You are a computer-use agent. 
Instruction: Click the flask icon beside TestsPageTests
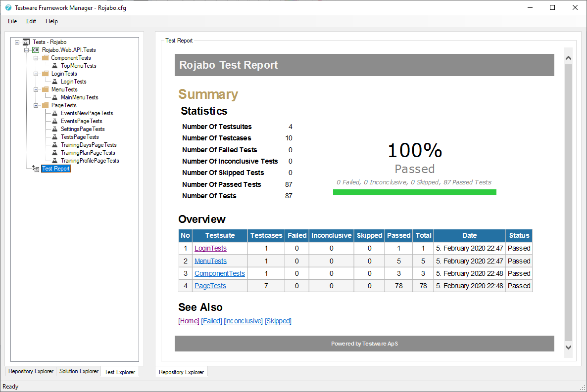coord(54,137)
